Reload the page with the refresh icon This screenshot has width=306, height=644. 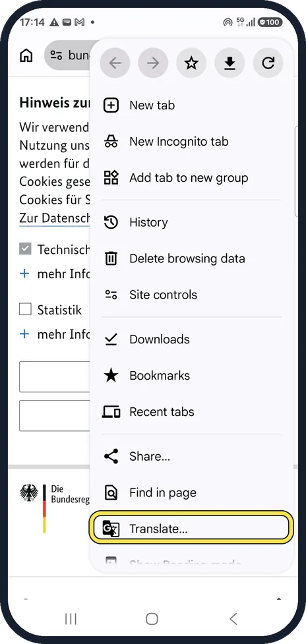tap(268, 63)
